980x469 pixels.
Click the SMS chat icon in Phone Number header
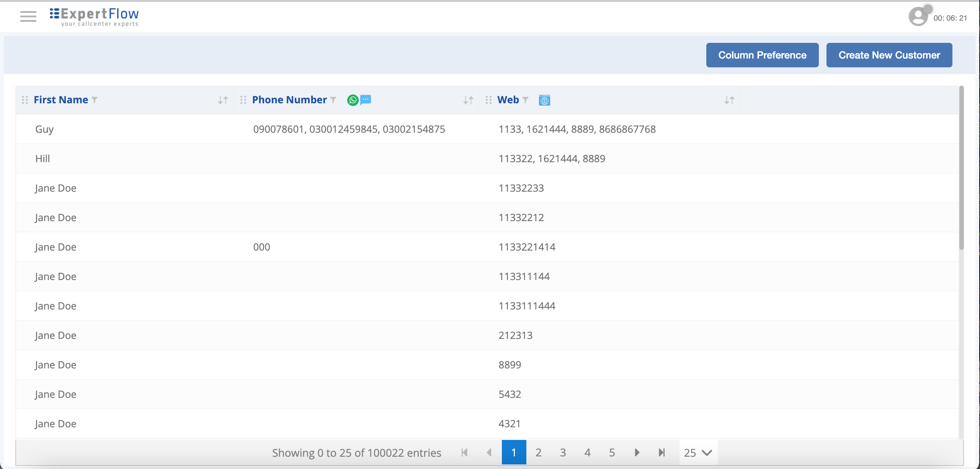tap(366, 100)
